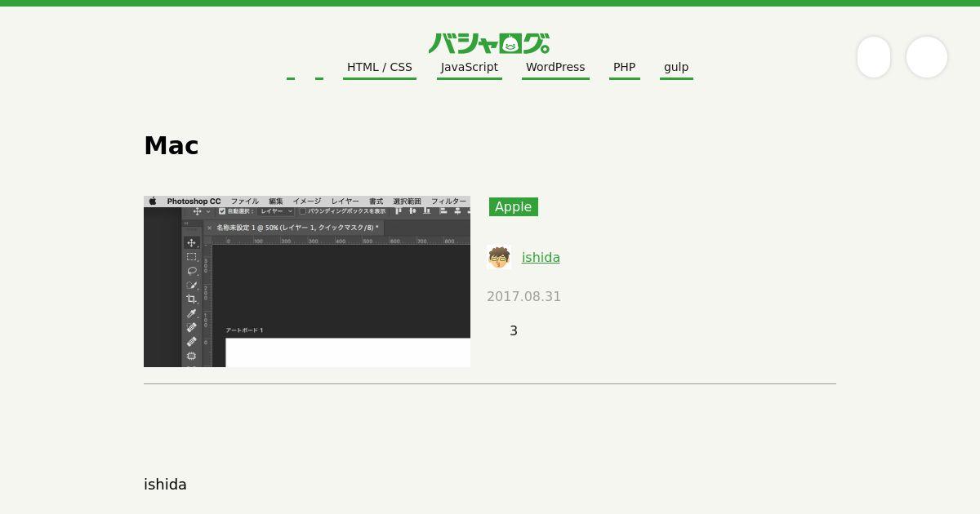Viewport: 980px width, 514px height.
Task: Open the ishida author link
Action: pyautogui.click(x=541, y=258)
